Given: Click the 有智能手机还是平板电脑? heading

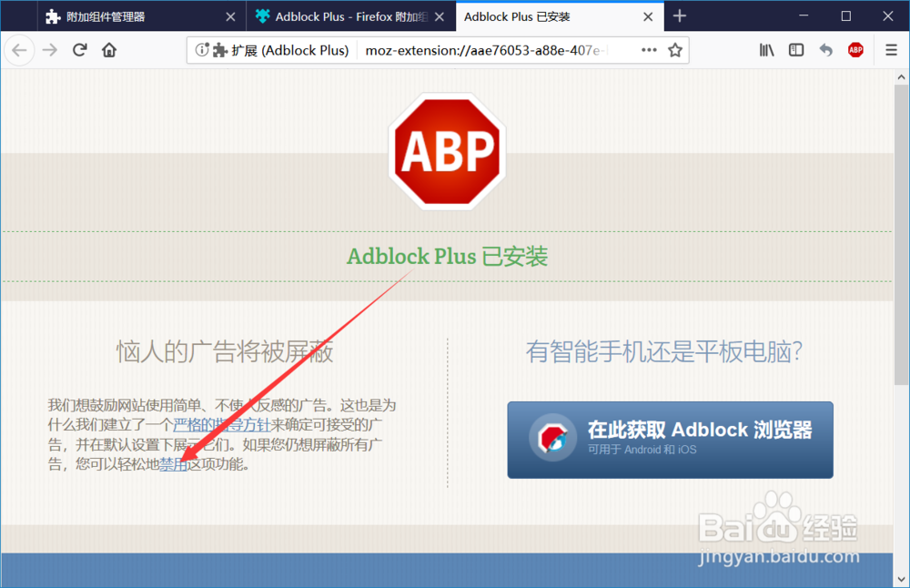Looking at the screenshot, I should [664, 351].
